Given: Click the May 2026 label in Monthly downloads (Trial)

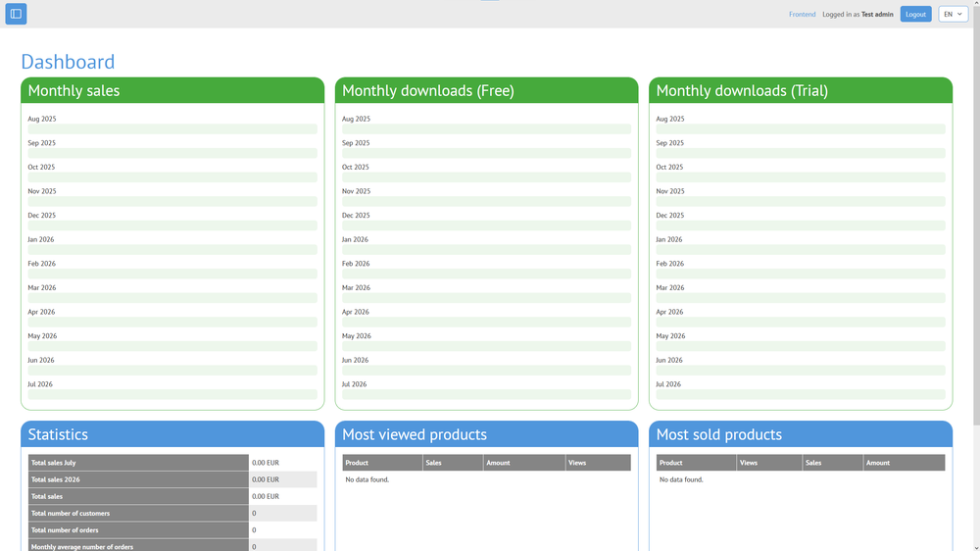Looking at the screenshot, I should click(670, 336).
